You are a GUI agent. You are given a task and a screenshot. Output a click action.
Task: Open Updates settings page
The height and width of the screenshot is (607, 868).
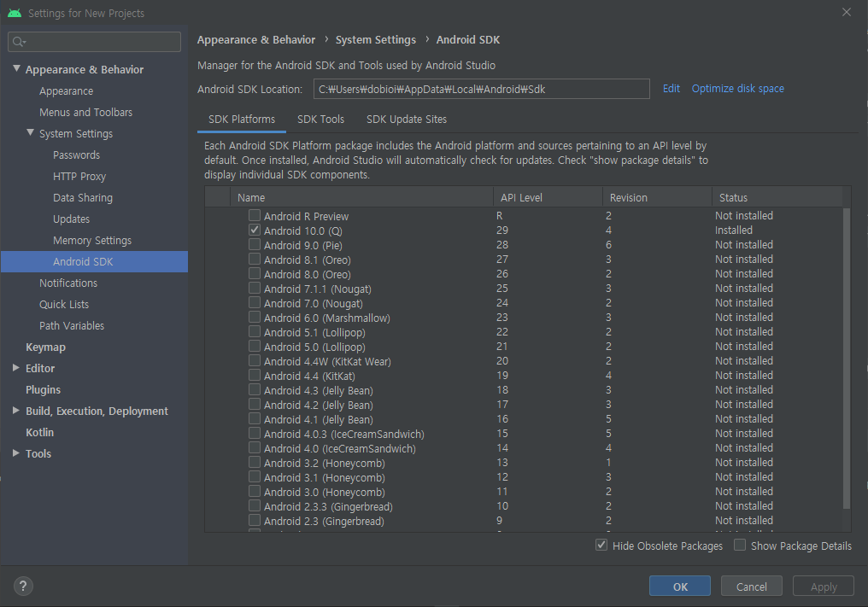pos(72,219)
